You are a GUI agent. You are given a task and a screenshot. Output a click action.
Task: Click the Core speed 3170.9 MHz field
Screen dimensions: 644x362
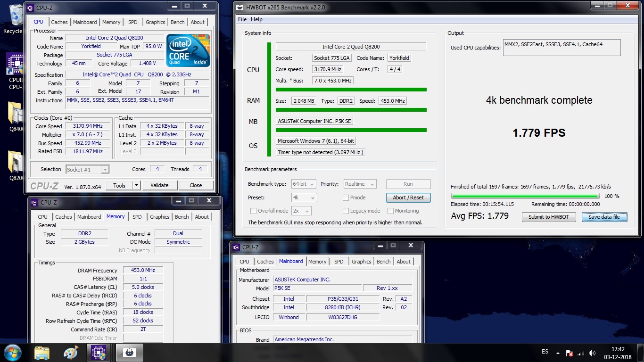(x=328, y=69)
